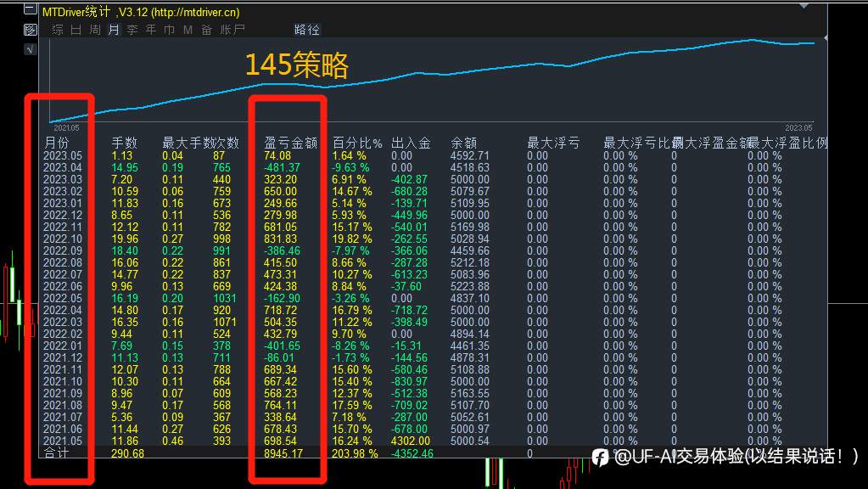Click the 百分比% column header
The height and width of the screenshot is (489, 868).
[x=357, y=143]
